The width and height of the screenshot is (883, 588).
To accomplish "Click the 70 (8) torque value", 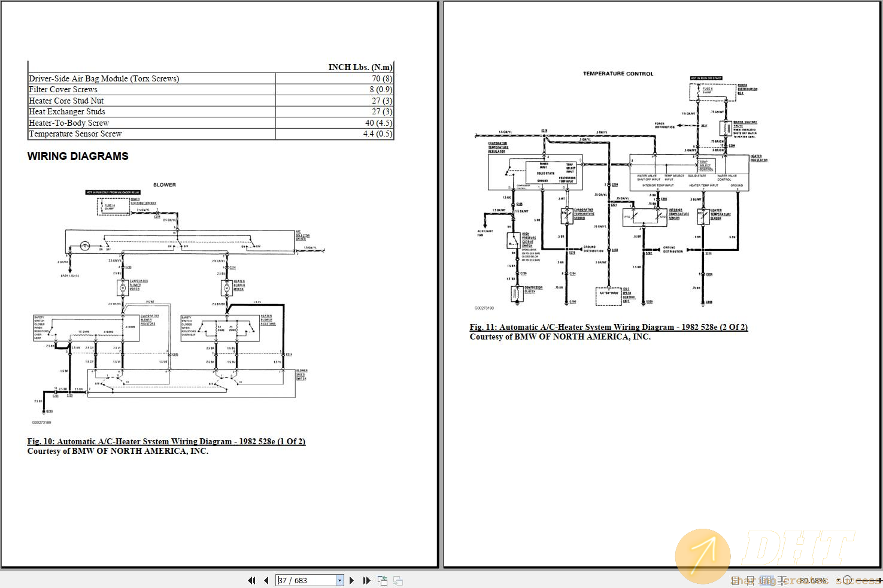I will point(382,78).
